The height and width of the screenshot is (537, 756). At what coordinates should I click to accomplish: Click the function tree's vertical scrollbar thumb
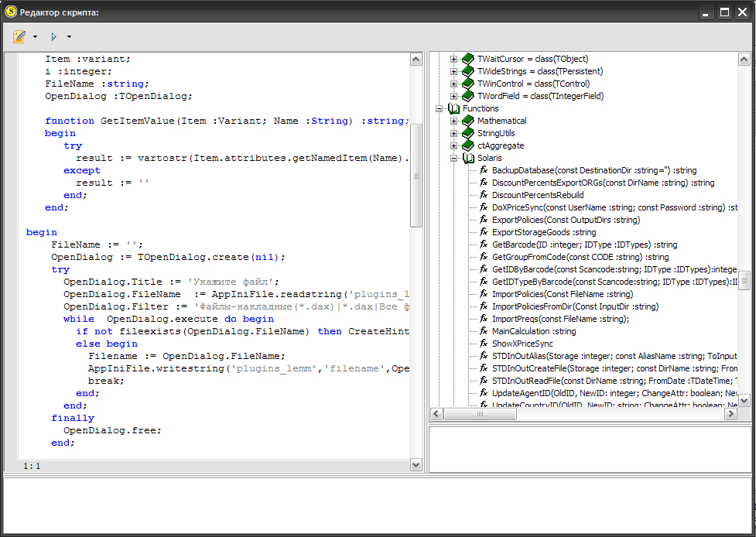click(x=744, y=279)
